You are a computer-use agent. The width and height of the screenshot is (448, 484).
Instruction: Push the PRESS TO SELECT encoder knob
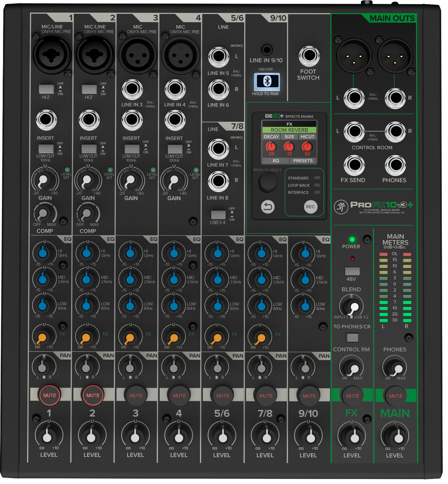(268, 182)
